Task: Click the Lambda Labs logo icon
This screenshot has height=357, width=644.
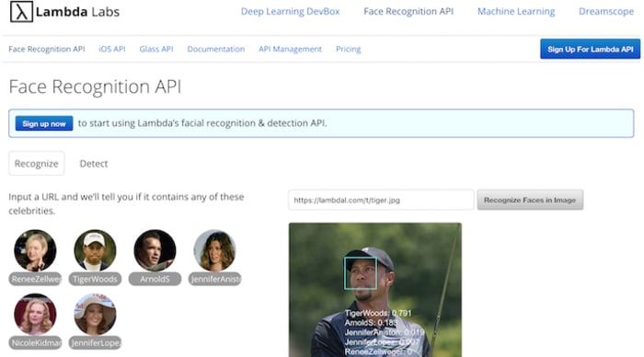Action: 21,12
